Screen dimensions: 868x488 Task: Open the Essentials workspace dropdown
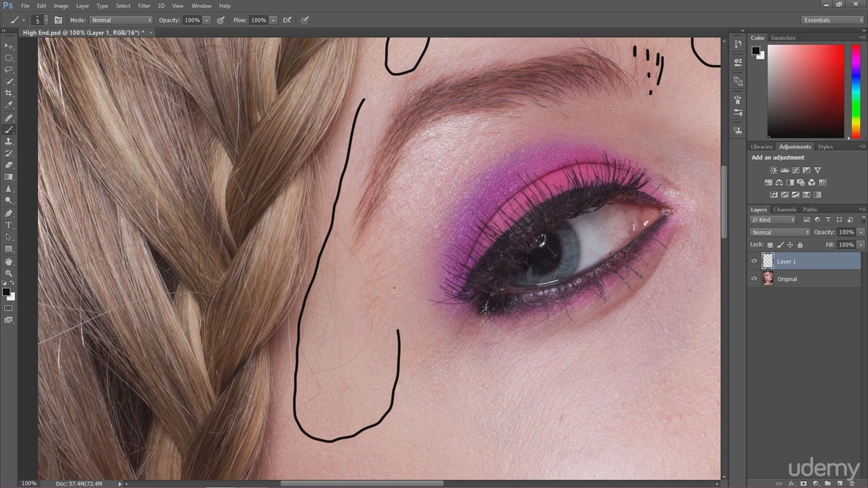pyautogui.click(x=833, y=20)
